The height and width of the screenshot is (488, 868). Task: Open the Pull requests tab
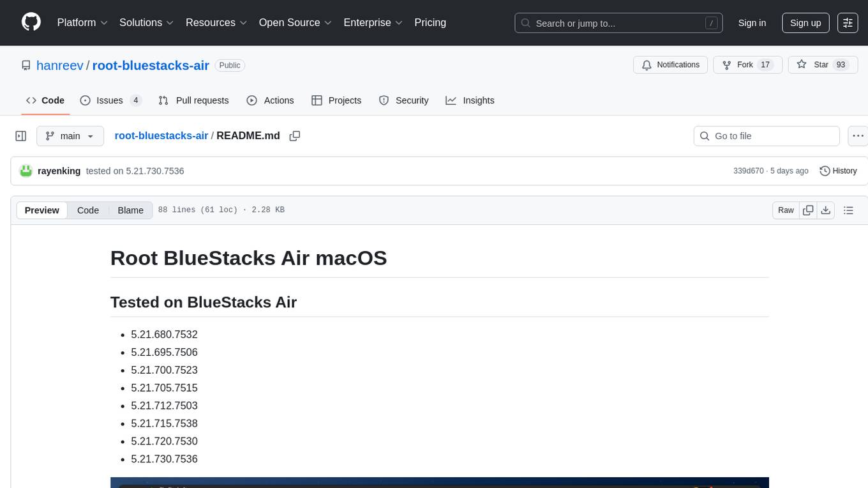[x=193, y=100]
